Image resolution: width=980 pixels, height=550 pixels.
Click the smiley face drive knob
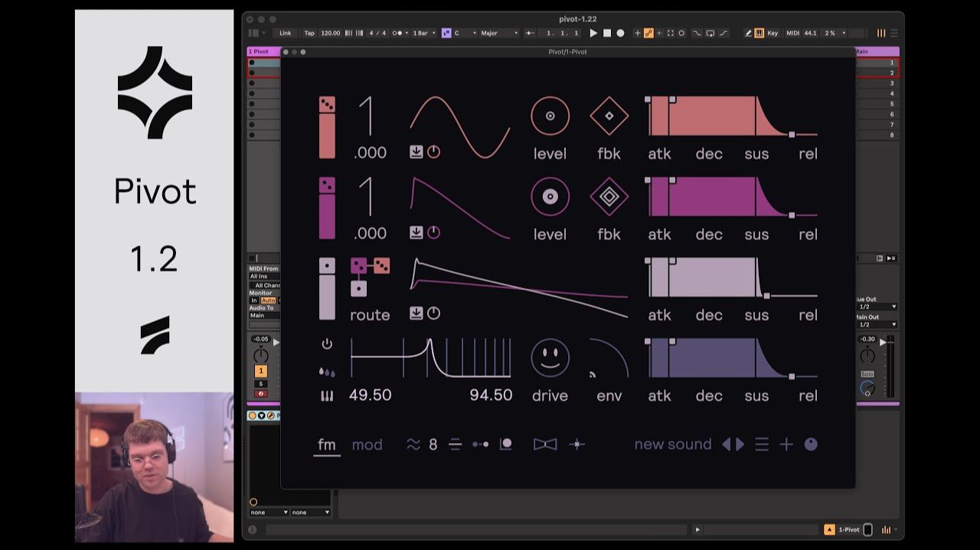pyautogui.click(x=550, y=358)
